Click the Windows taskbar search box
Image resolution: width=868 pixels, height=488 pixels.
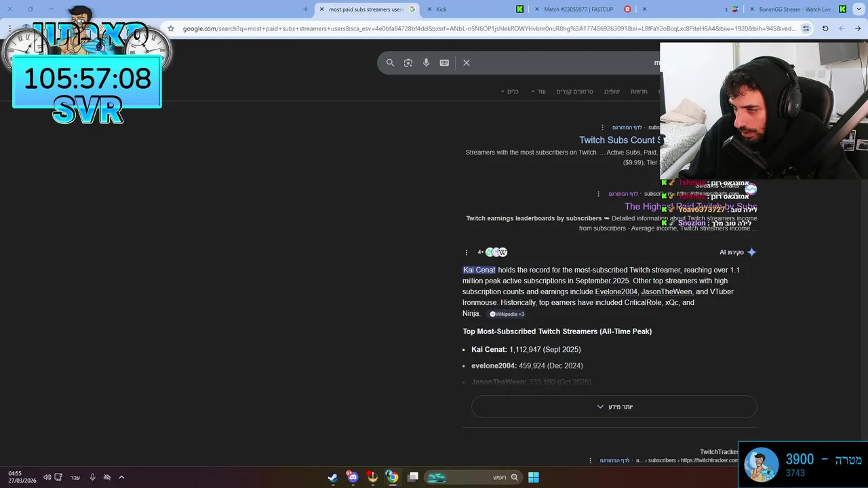pos(472,477)
